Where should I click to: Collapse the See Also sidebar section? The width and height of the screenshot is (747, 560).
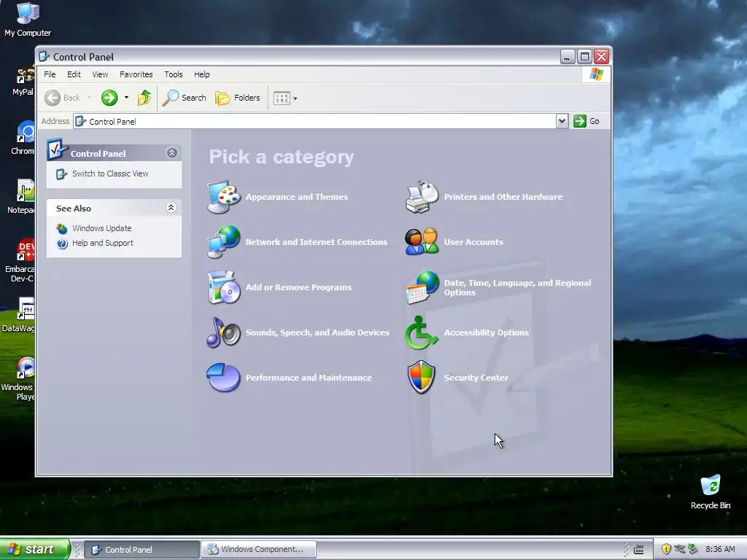[x=171, y=207]
